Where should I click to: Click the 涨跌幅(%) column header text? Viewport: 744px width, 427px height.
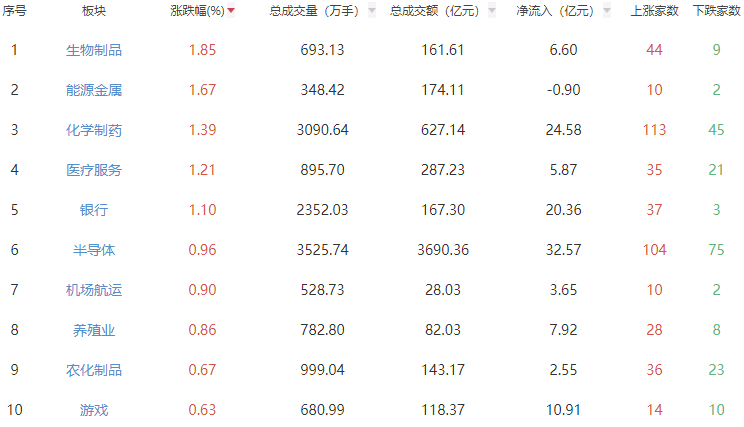pyautogui.click(x=197, y=11)
